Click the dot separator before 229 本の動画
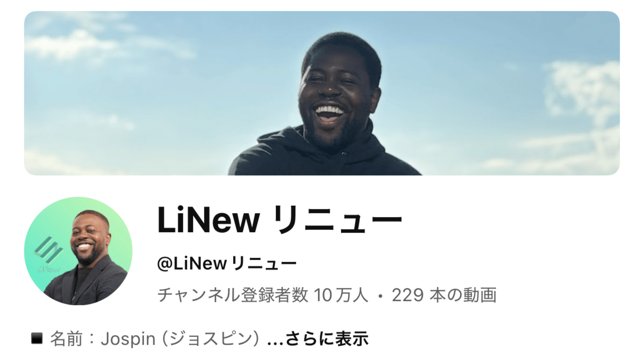The image size is (644, 362). point(380,296)
